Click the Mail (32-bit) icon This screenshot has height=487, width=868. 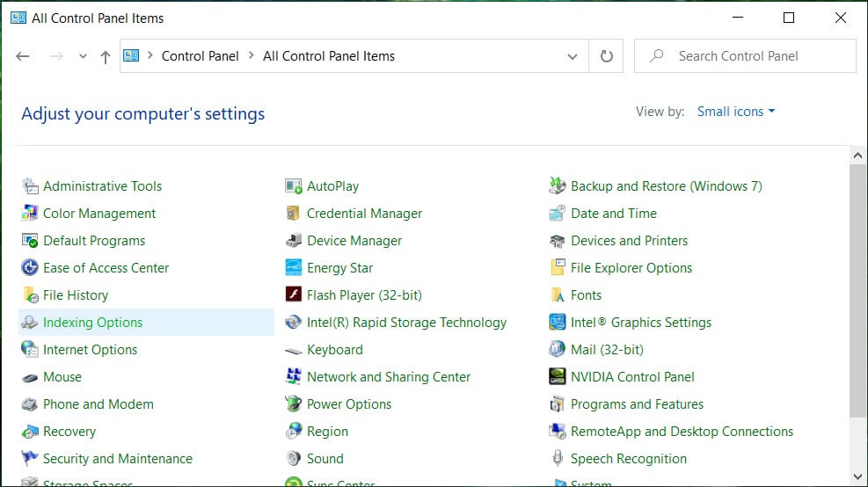tap(557, 349)
